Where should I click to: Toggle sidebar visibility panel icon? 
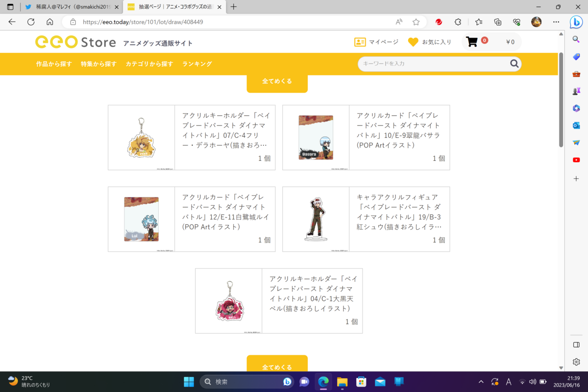point(576,345)
